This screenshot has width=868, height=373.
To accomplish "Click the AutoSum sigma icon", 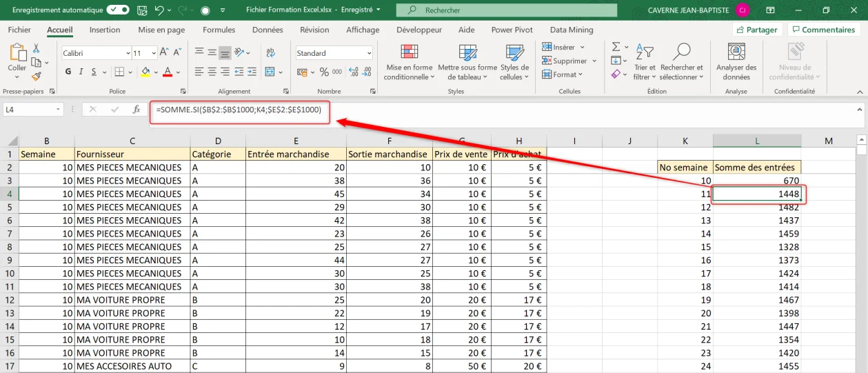I will coord(616,47).
